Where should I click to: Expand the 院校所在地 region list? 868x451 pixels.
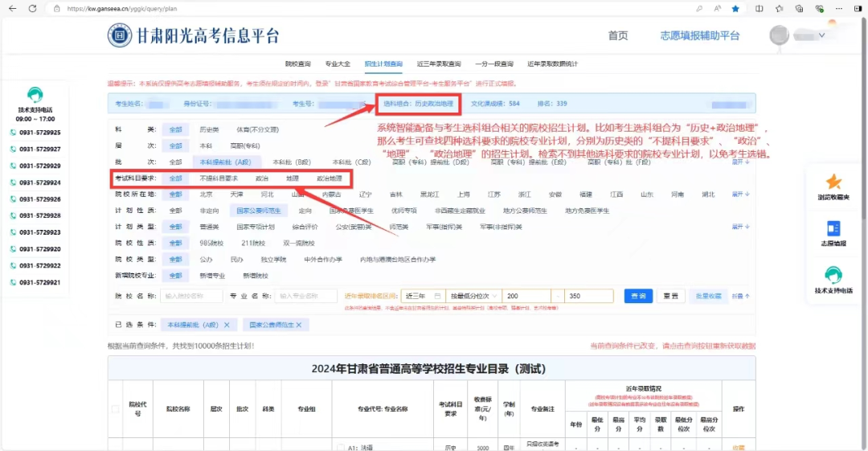[x=741, y=195]
